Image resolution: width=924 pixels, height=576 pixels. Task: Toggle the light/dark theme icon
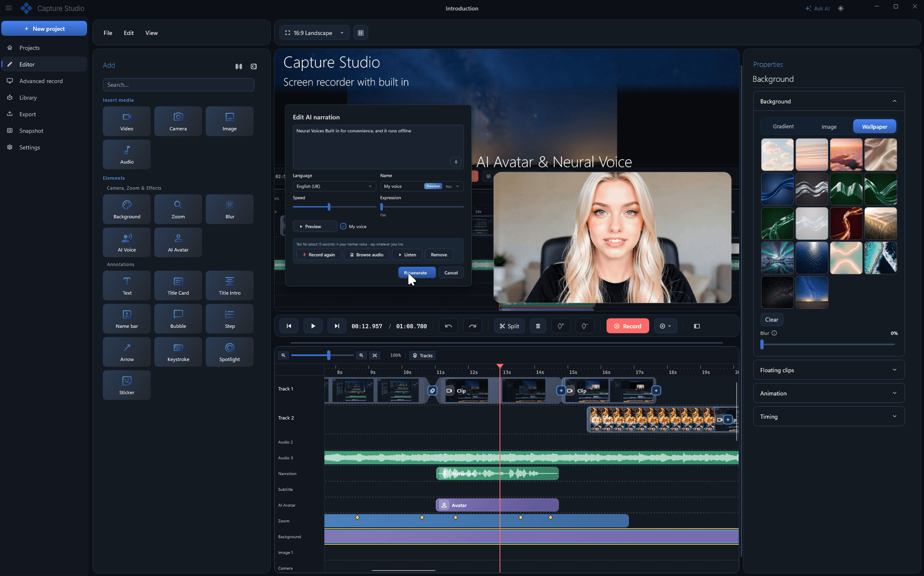pyautogui.click(x=840, y=8)
